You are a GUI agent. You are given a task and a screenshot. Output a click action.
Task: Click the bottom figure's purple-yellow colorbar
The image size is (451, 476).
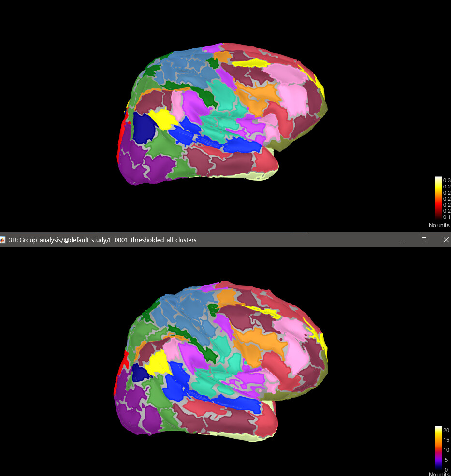439,447
